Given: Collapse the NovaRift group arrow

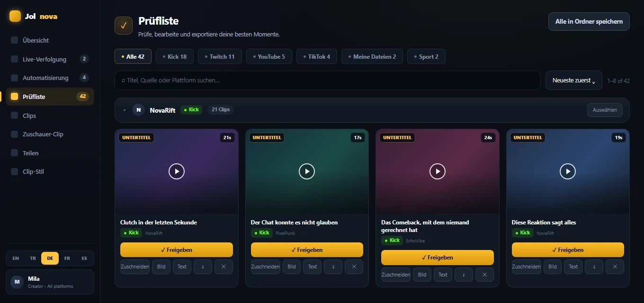Looking at the screenshot, I should point(125,110).
